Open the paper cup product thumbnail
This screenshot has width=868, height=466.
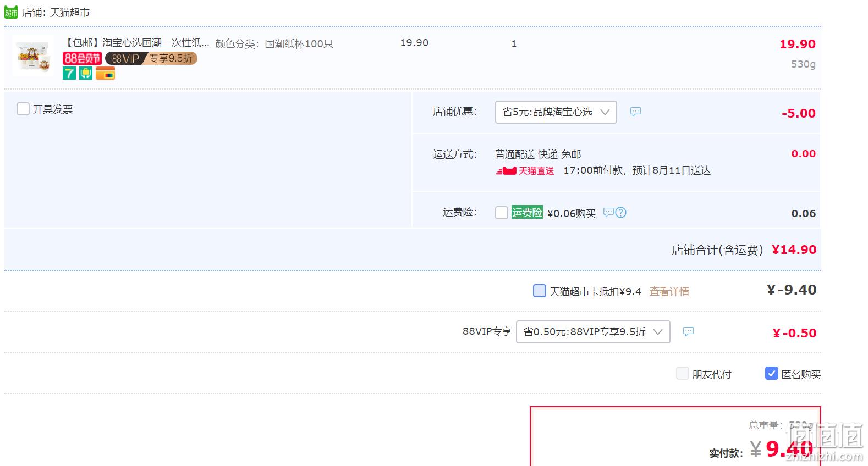pyautogui.click(x=34, y=56)
